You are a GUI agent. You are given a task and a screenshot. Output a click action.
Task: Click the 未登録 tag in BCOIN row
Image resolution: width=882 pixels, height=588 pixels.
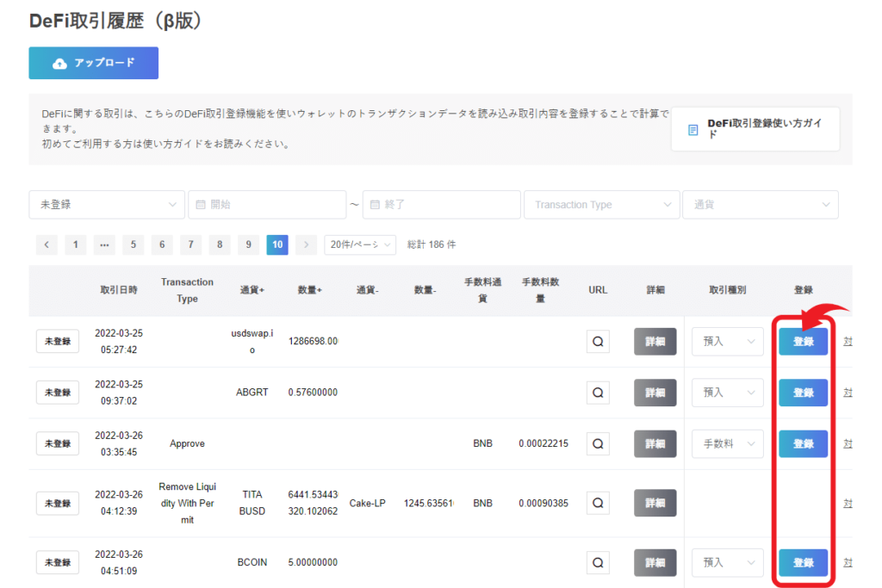pyautogui.click(x=58, y=563)
